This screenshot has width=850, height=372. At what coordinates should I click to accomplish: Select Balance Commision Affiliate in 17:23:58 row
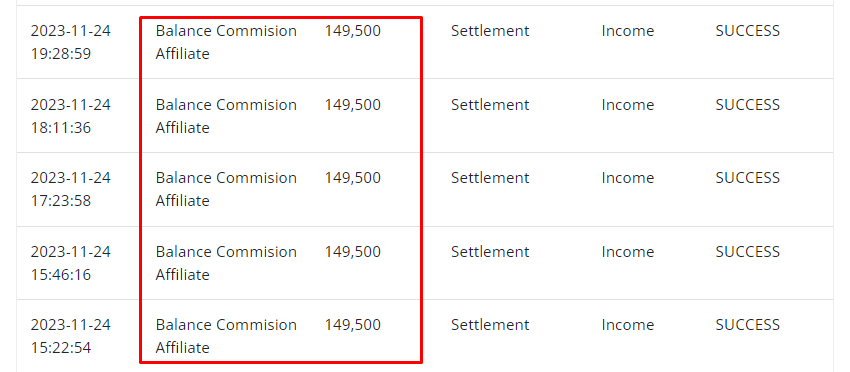click(226, 189)
